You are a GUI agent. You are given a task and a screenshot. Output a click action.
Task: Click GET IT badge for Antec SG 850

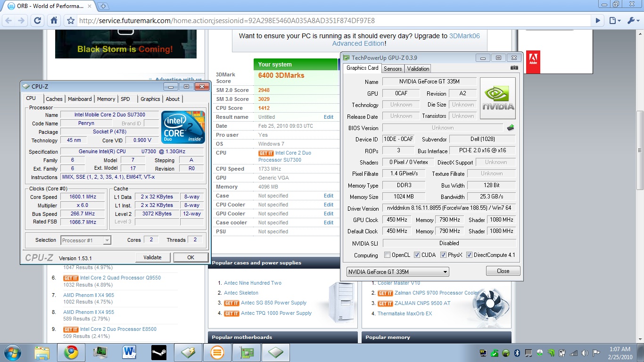tap(231, 303)
